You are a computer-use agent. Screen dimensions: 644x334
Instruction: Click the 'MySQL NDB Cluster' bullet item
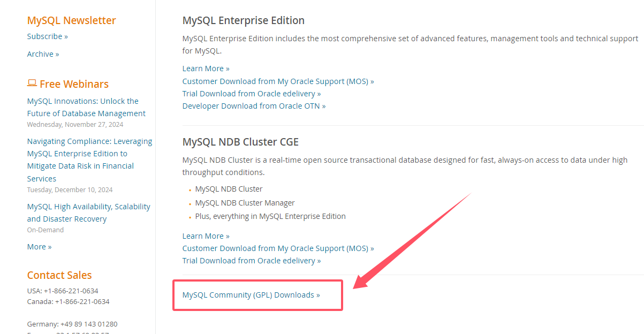[229, 189]
